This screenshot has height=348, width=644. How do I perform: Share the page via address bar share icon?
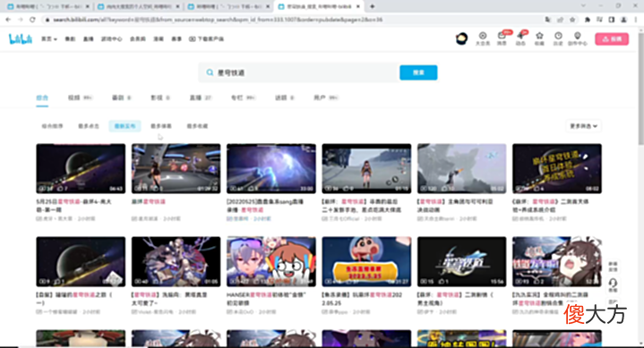pos(560,20)
